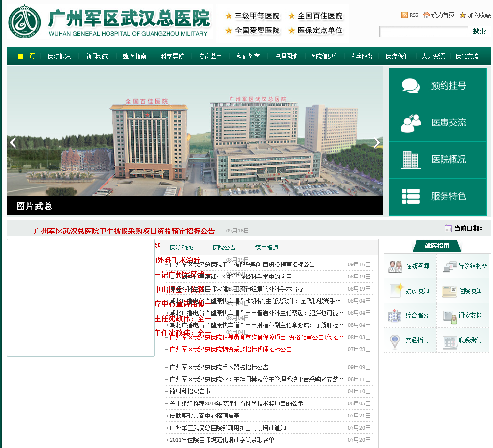Screen dimensions: 493x448
Task: Open the 专家荟萃 menu item
Action: click(x=210, y=56)
